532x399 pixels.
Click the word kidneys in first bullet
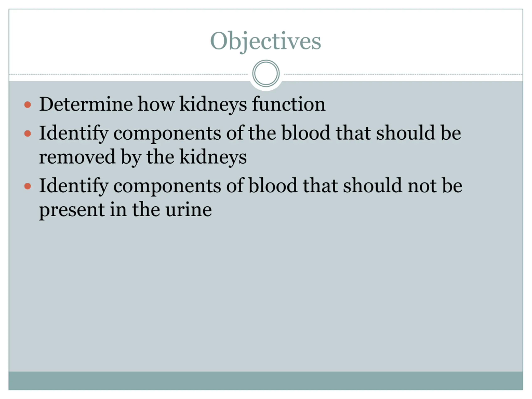click(213, 105)
